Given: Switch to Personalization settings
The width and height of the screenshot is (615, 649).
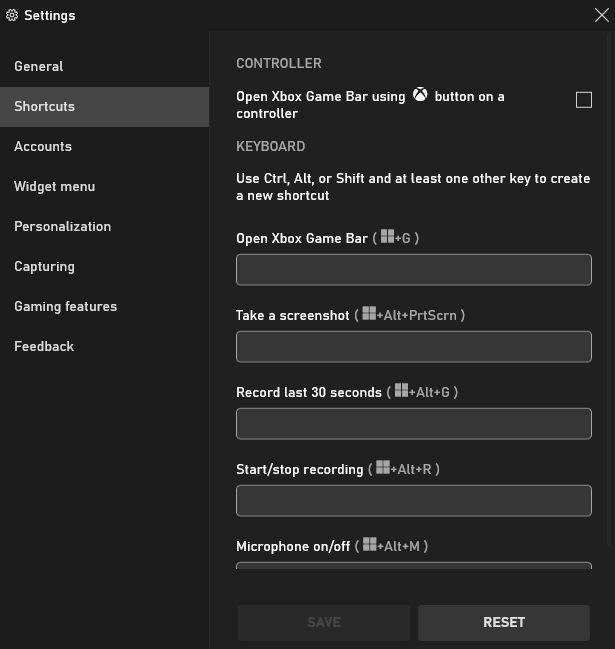Looking at the screenshot, I should (104, 226).
